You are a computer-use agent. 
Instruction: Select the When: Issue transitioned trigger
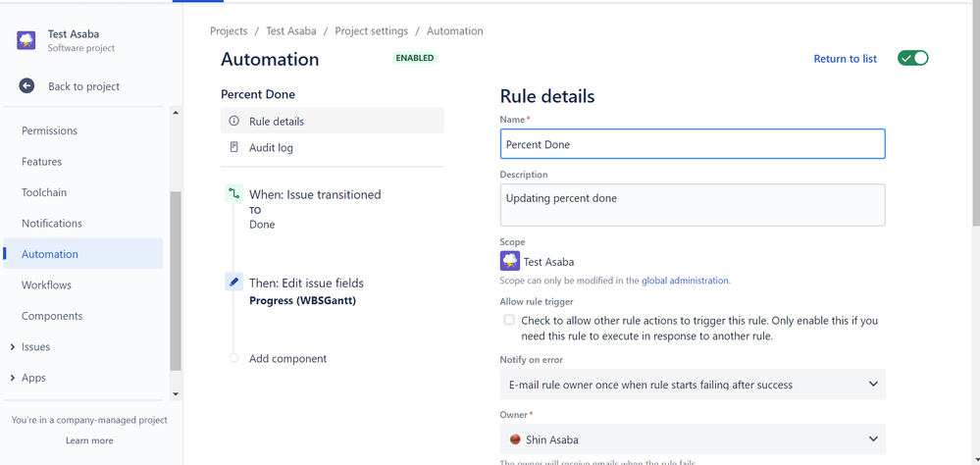tap(315, 194)
